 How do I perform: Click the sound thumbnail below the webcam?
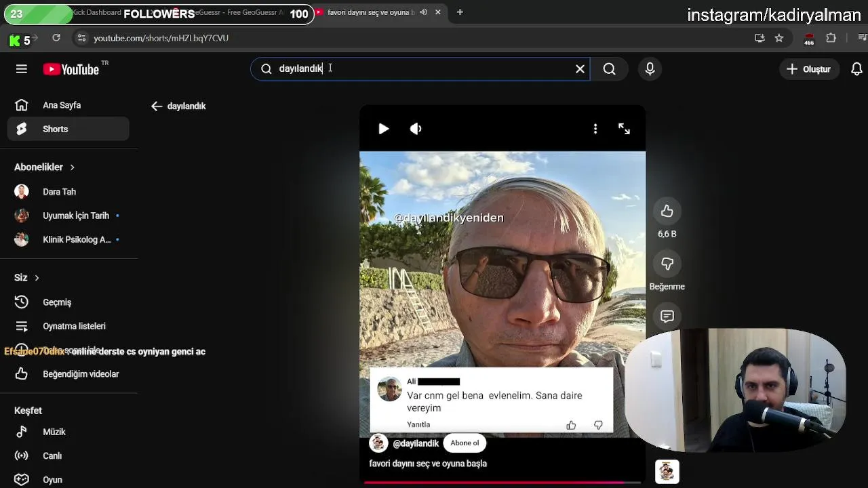coord(667,472)
